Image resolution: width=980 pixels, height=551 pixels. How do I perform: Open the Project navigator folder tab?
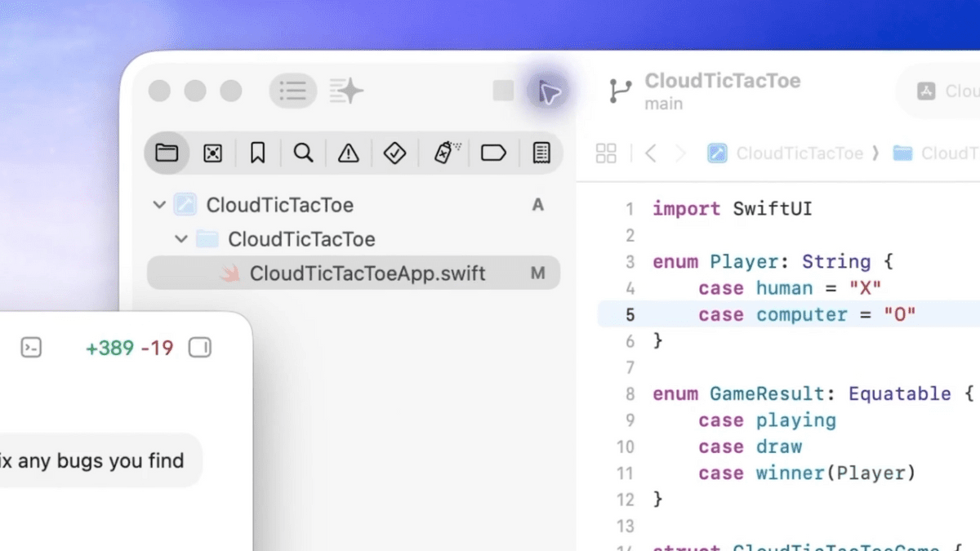pyautogui.click(x=167, y=153)
